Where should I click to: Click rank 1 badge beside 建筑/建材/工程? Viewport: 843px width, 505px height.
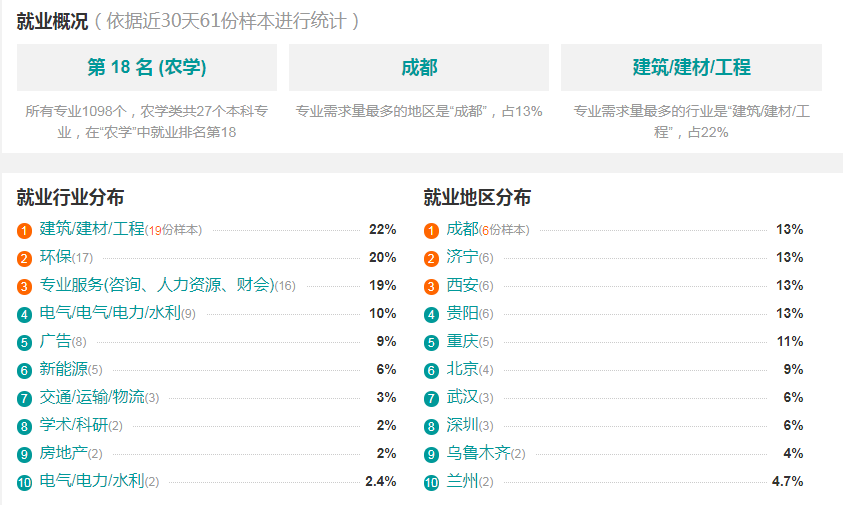click(x=24, y=231)
